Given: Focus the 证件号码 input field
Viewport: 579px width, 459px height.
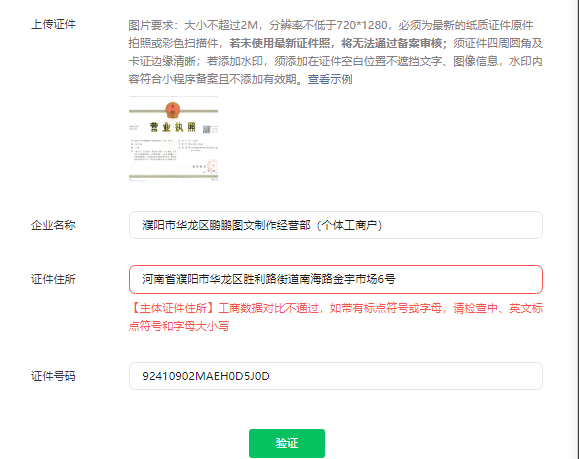Looking at the screenshot, I should click(x=336, y=376).
